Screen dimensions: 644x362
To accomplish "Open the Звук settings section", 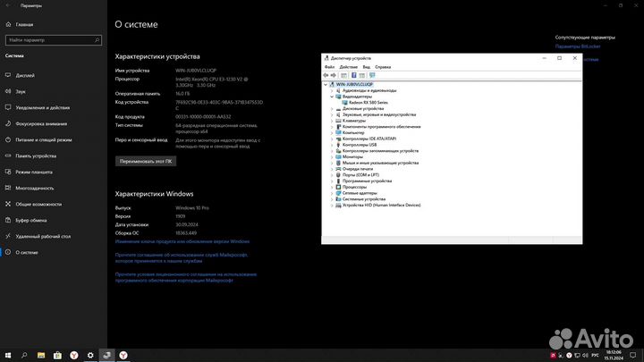I will [x=21, y=91].
